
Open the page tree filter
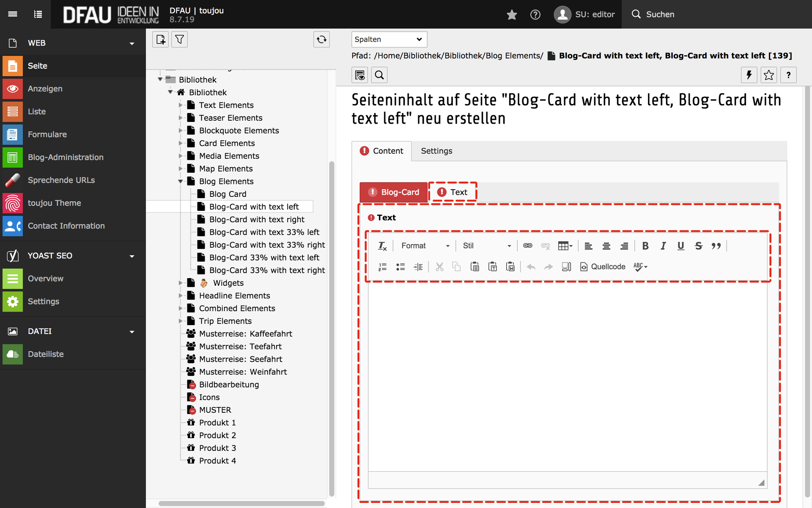179,39
